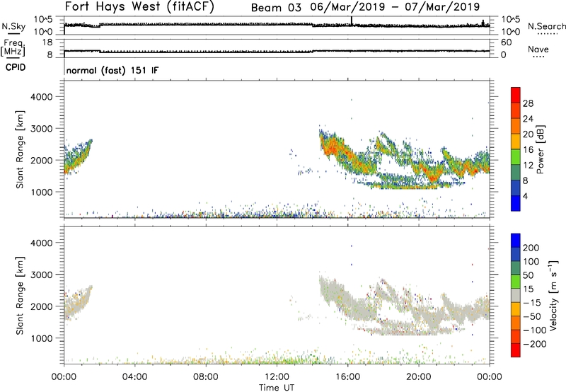Image resolution: width=566 pixels, height=392 pixels.
Task: Click the "08:00" time axis tick label
Action: click(205, 377)
